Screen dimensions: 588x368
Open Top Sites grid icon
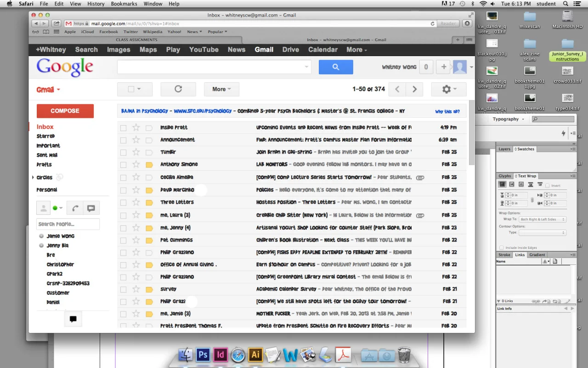coord(57,32)
